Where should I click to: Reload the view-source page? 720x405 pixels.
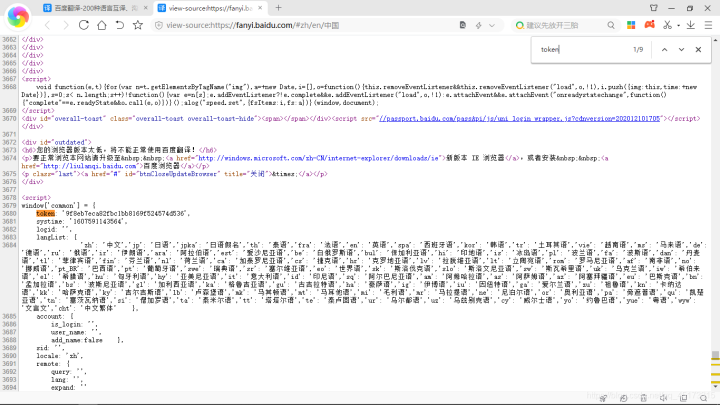pos(84,25)
